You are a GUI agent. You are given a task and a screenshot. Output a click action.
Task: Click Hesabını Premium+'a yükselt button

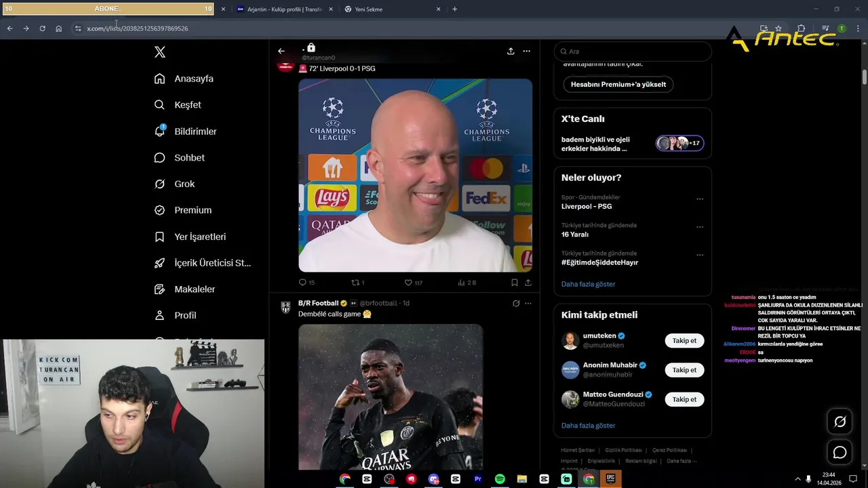618,85
